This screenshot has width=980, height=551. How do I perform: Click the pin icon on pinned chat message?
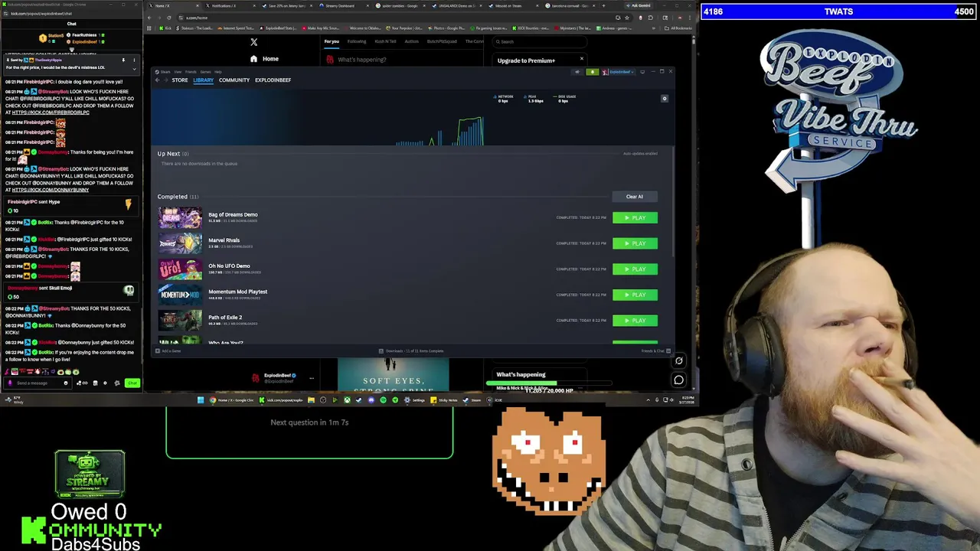point(123,60)
